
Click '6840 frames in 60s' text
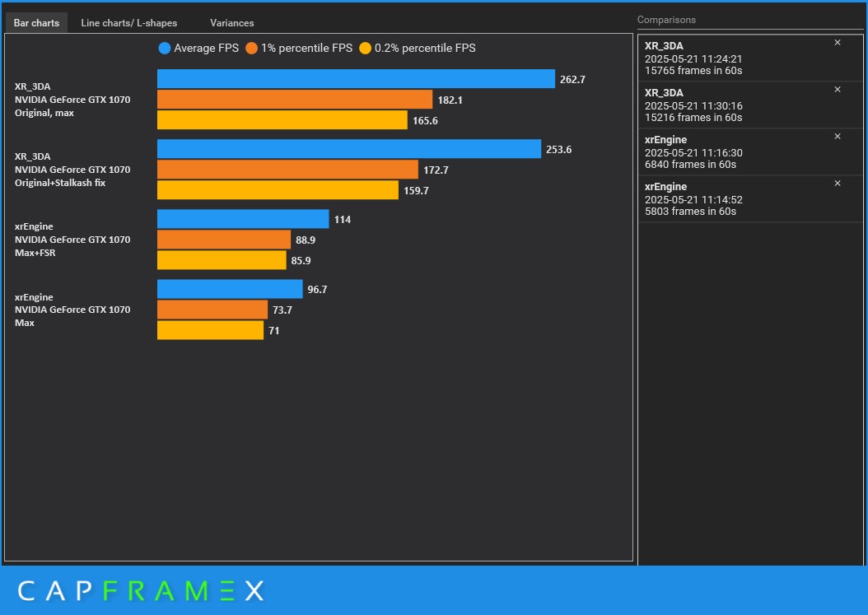click(x=690, y=165)
